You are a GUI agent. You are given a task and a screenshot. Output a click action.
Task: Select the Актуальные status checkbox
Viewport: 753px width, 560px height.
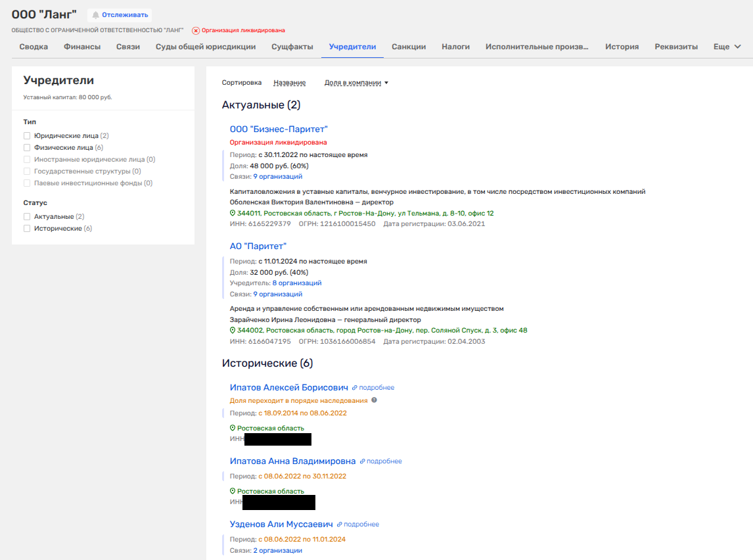27,217
